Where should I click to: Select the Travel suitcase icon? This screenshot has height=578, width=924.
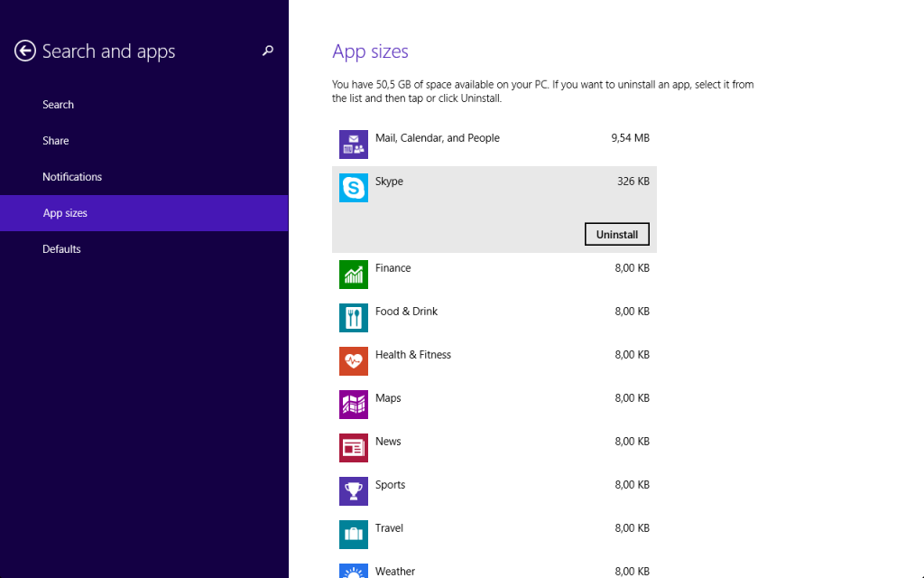[x=354, y=535]
